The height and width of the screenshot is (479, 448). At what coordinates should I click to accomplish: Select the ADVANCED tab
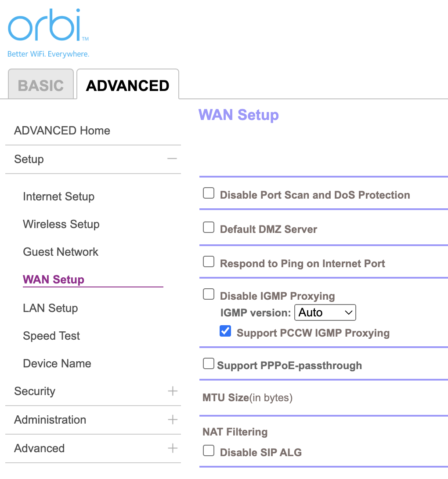click(x=128, y=84)
